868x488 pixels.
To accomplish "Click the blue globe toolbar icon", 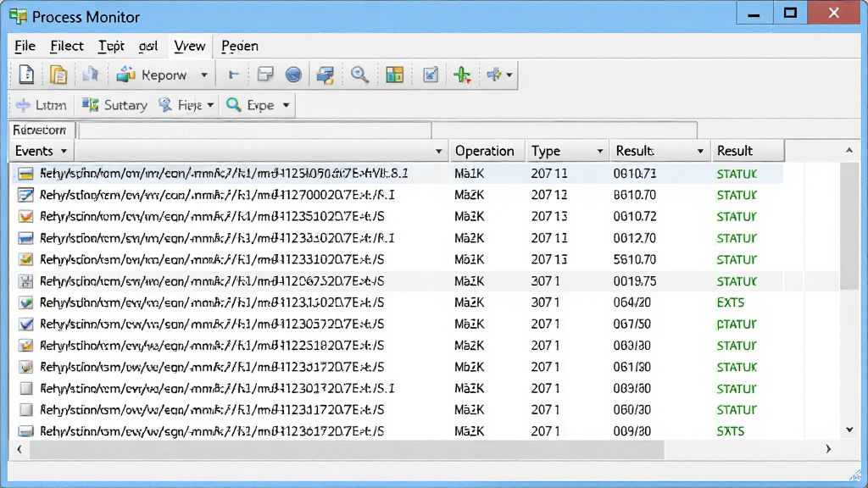I will pyautogui.click(x=293, y=75).
